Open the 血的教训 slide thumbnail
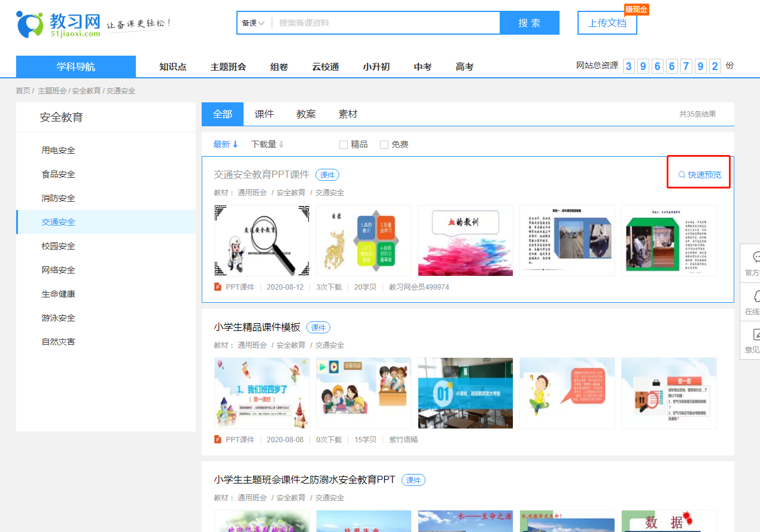 click(x=466, y=241)
